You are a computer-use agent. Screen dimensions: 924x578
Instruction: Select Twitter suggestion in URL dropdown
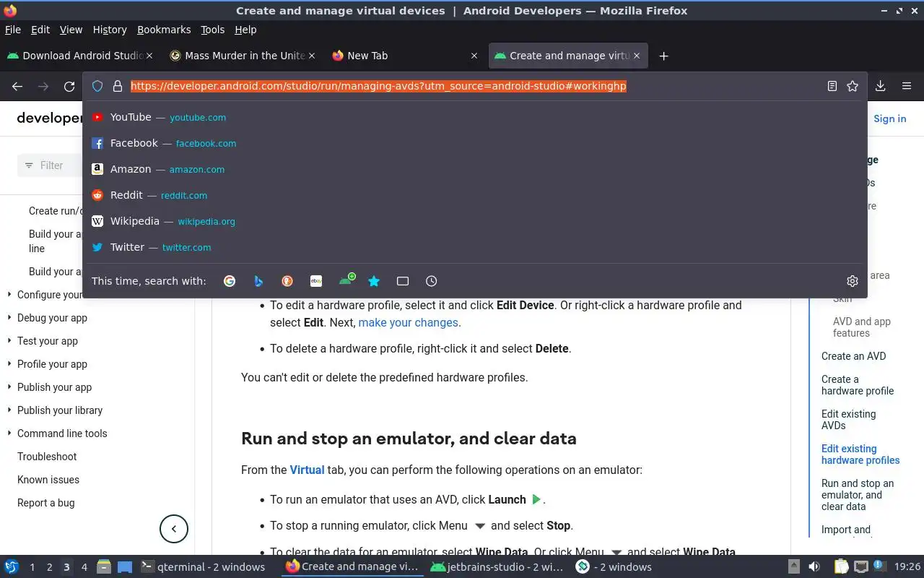[475, 247]
